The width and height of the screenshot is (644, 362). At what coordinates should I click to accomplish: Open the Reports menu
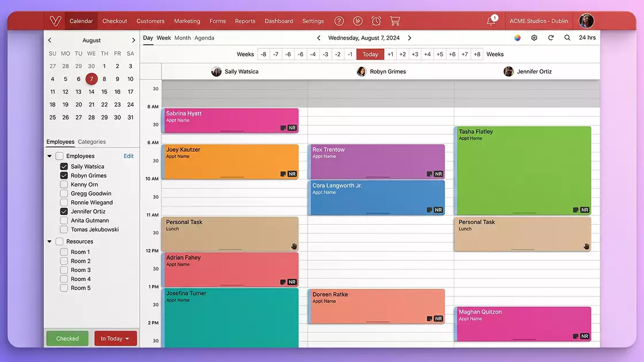pos(245,21)
